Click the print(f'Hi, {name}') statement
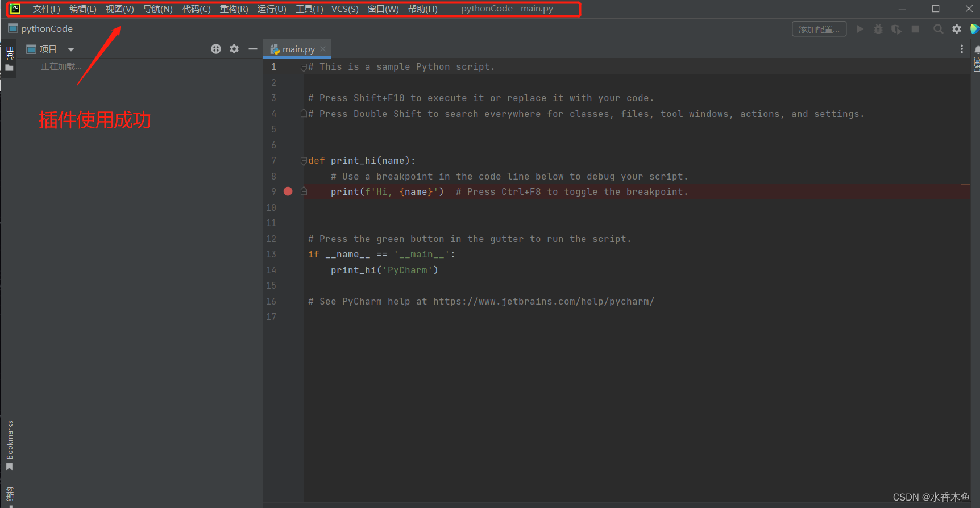 pyautogui.click(x=387, y=192)
